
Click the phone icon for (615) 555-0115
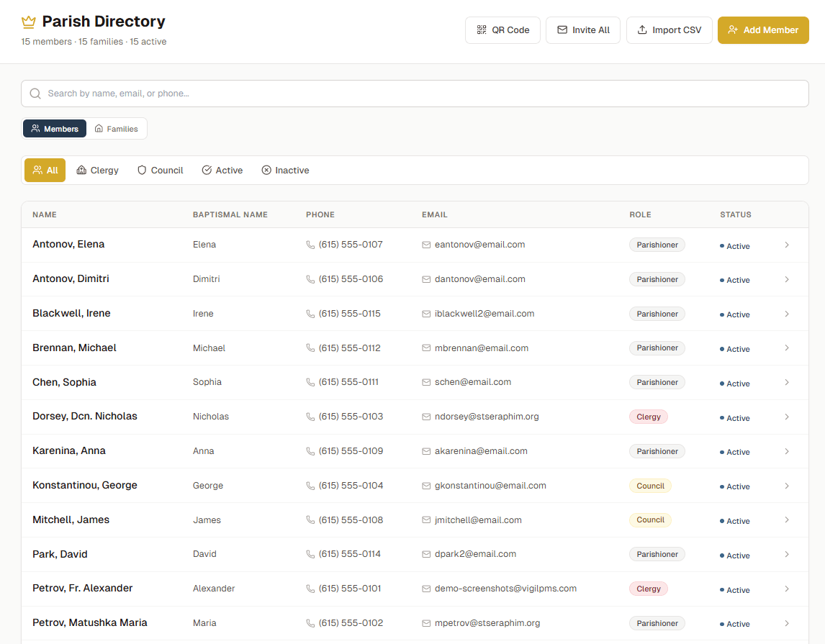coord(310,314)
